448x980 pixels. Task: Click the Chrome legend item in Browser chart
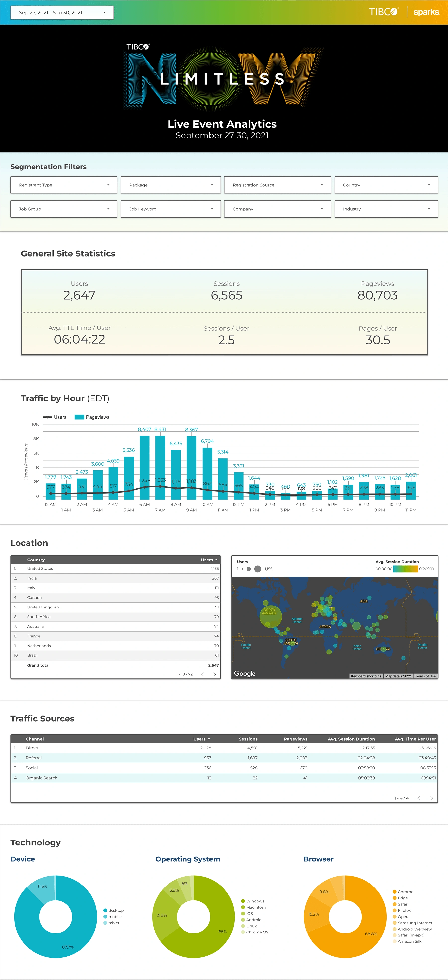pos(403,892)
